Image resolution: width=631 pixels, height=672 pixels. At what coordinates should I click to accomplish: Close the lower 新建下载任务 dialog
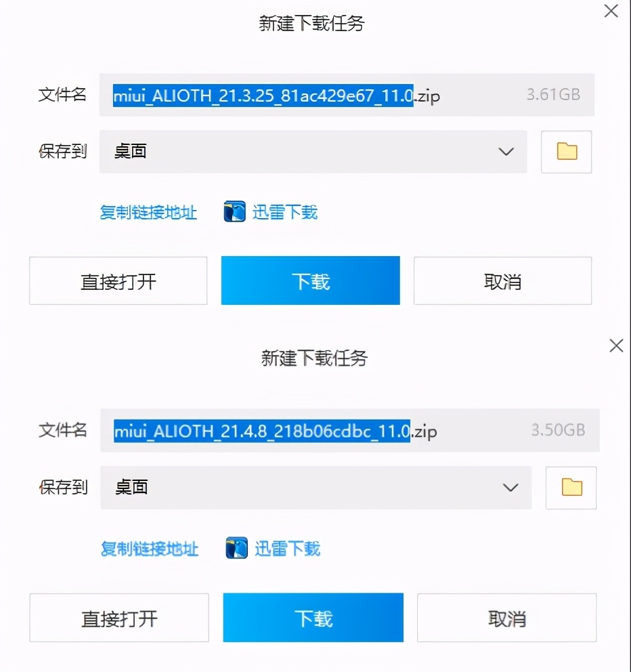(x=616, y=345)
